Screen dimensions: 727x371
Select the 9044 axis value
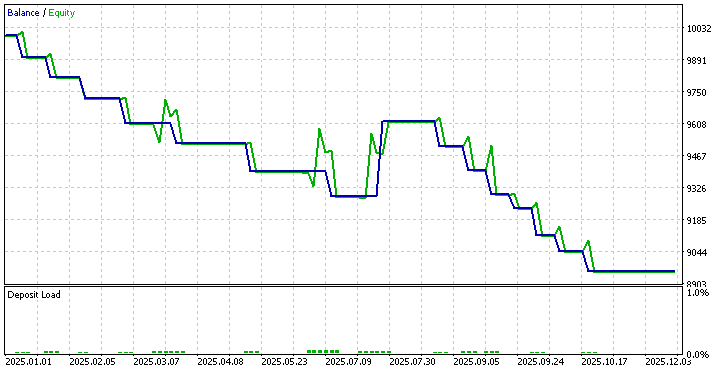pyautogui.click(x=696, y=253)
